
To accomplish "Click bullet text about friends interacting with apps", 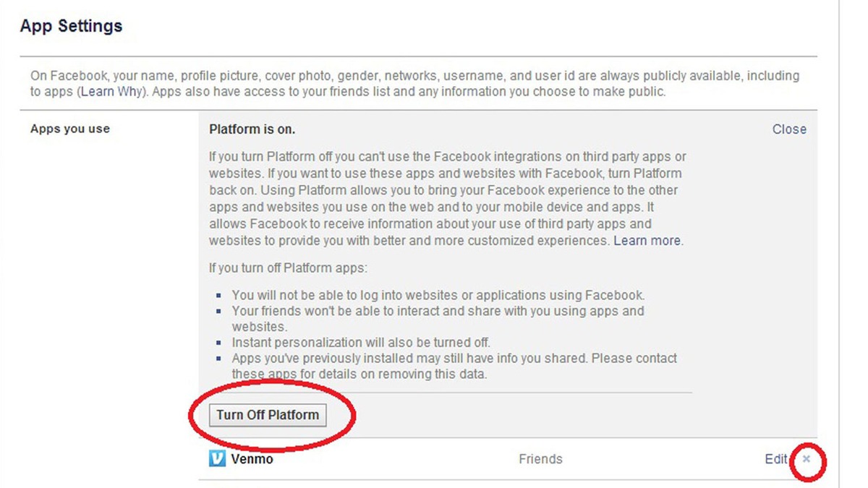I will (438, 312).
